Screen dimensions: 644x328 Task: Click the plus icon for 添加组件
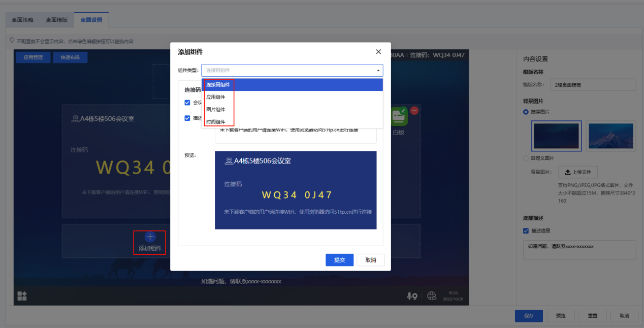click(150, 237)
